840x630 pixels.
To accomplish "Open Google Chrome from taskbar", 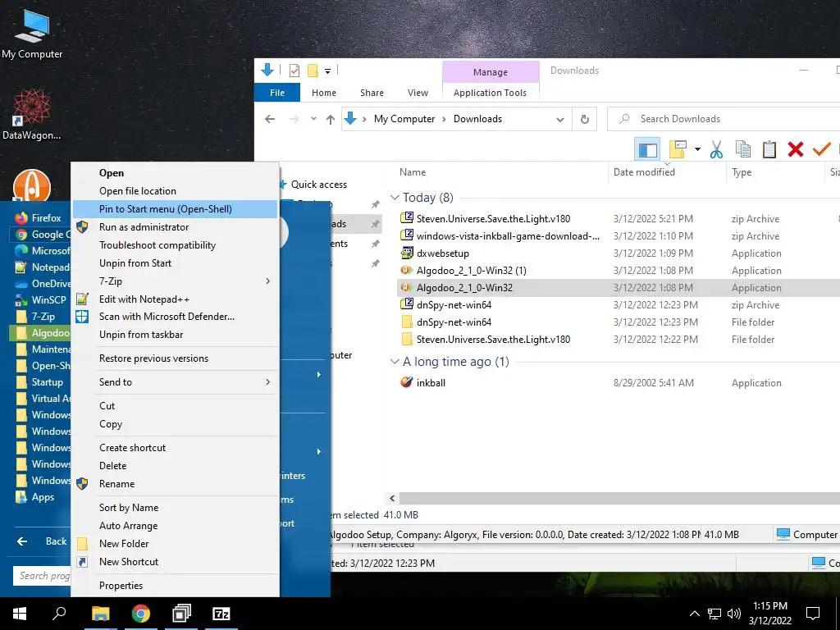I will [141, 614].
